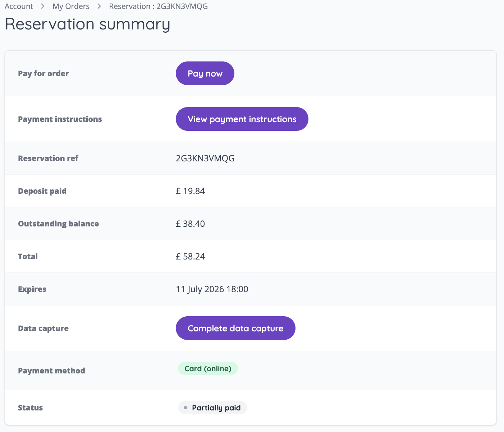Click the outstanding balance amount £ 38.40
Screen dimensions: 504x432
[x=190, y=224]
